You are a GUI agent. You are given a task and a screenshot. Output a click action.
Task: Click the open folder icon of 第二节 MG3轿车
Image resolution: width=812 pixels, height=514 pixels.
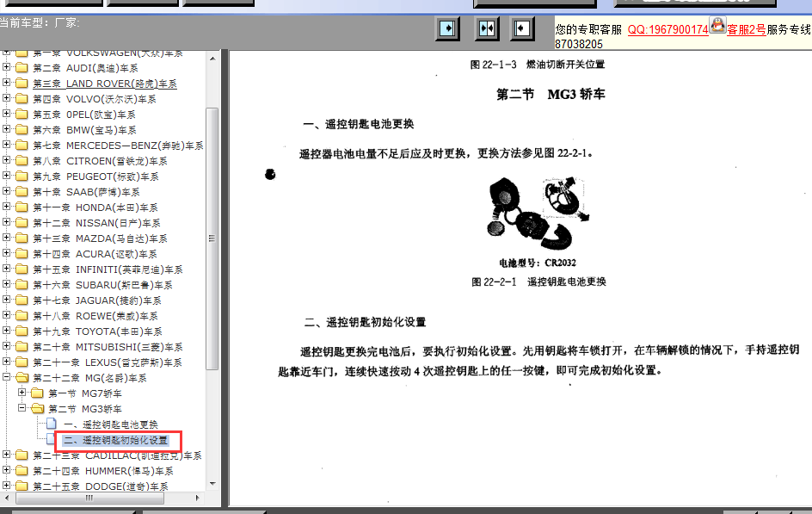37,409
